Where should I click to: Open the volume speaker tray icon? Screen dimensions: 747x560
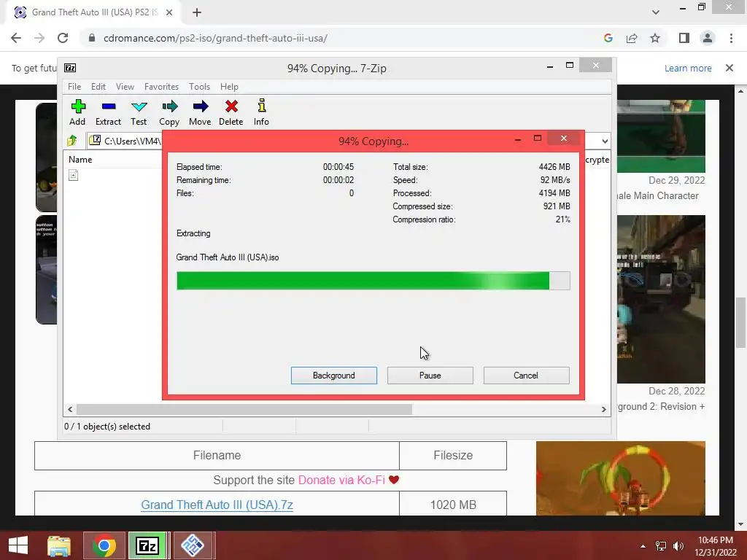[678, 545]
